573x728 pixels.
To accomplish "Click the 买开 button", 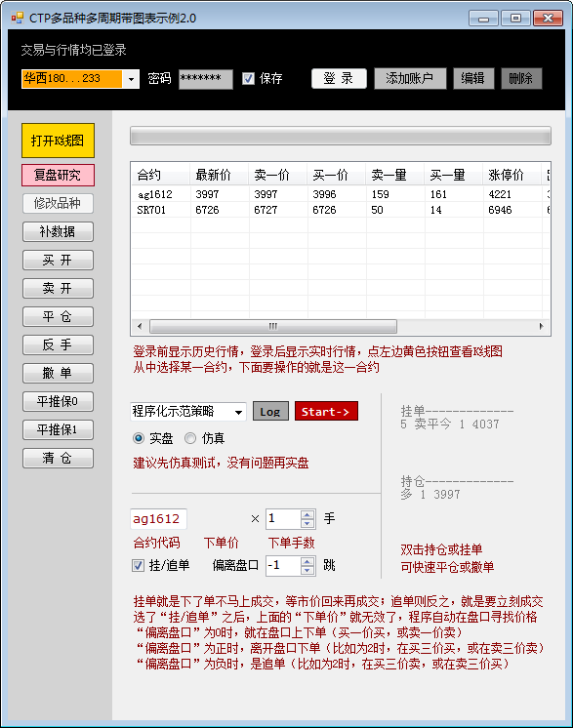I will (x=58, y=260).
